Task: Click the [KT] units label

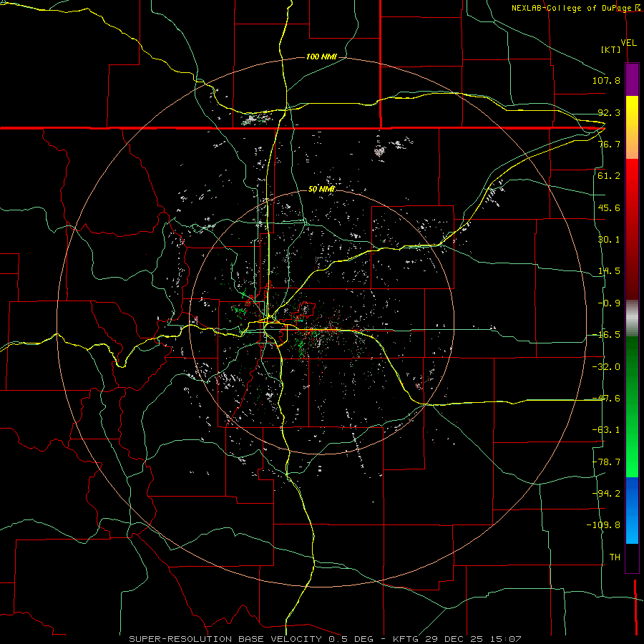Action: pos(611,49)
